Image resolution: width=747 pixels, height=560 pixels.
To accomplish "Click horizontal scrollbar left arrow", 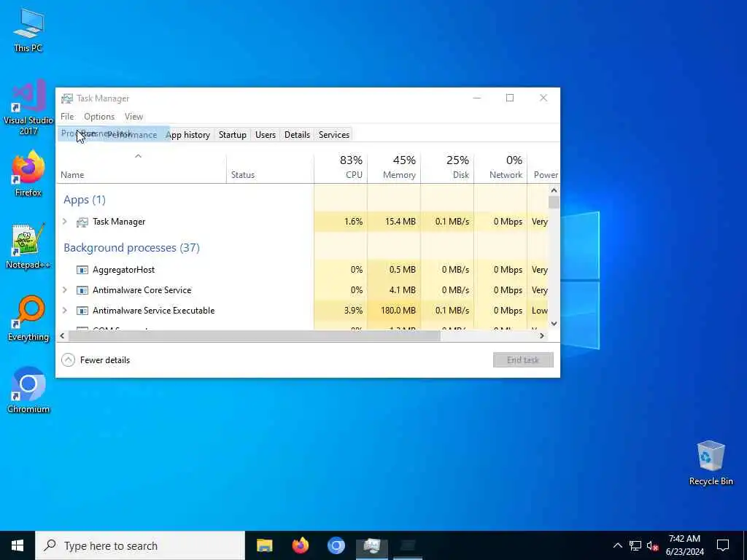I will click(62, 335).
